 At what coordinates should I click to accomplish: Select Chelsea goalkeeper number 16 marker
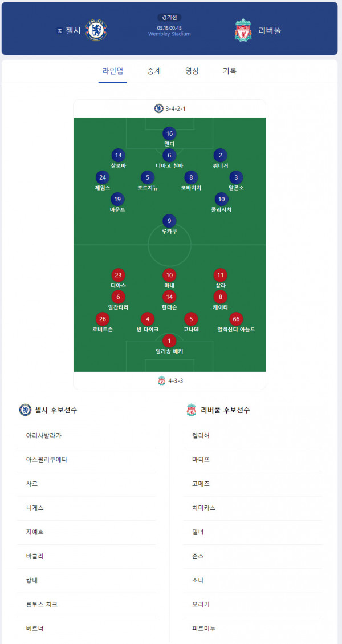coord(169,133)
